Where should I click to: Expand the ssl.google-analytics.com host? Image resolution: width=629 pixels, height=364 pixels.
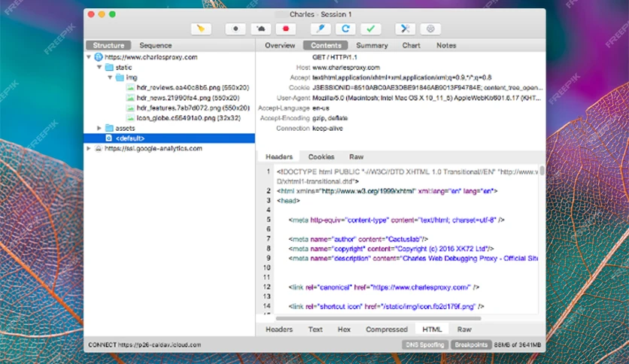click(89, 148)
